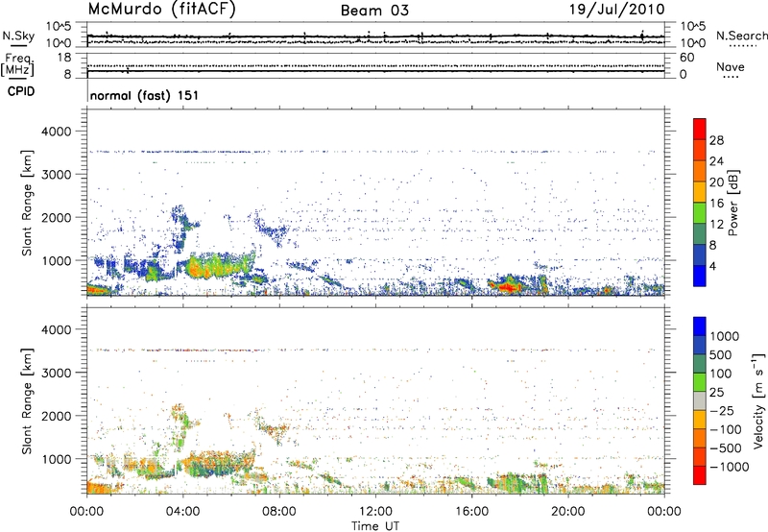
Task: Click the Power [dB] colorbar label
Action: [x=733, y=204]
